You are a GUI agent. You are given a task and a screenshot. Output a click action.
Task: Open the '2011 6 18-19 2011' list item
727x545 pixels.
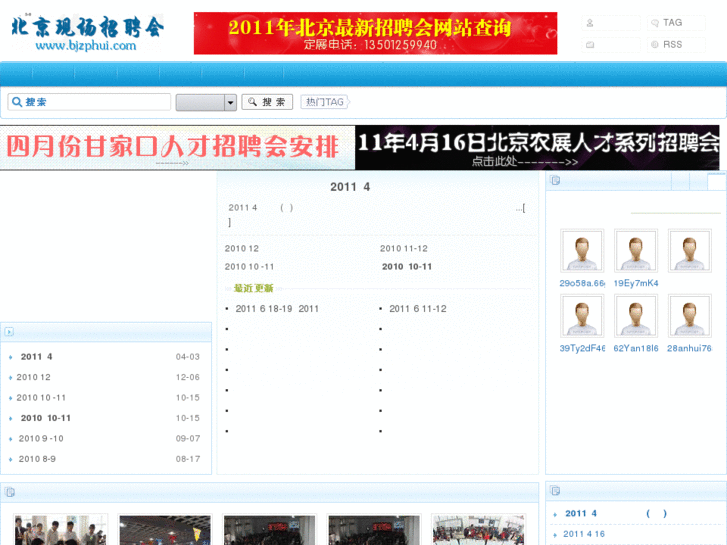277,309
